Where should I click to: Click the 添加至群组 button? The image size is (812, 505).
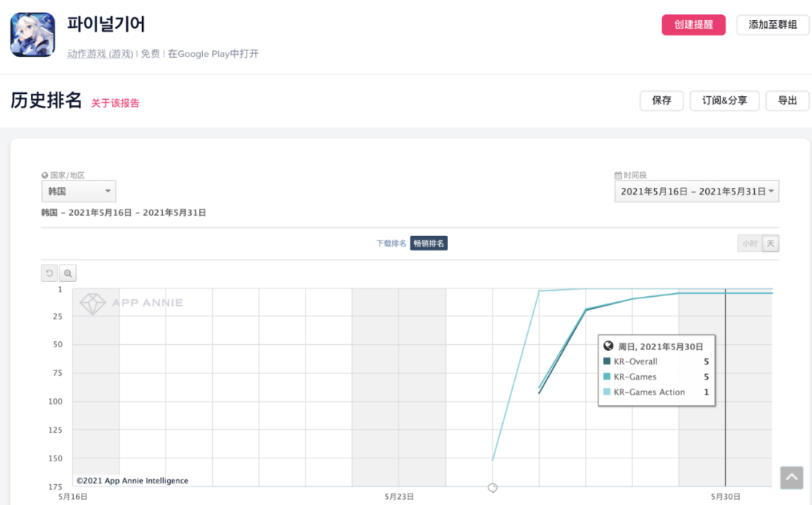point(773,25)
